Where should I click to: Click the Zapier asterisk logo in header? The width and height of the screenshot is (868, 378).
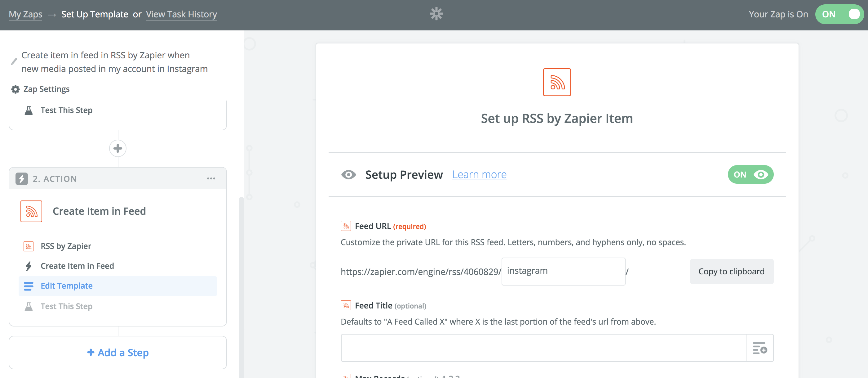pyautogui.click(x=436, y=14)
